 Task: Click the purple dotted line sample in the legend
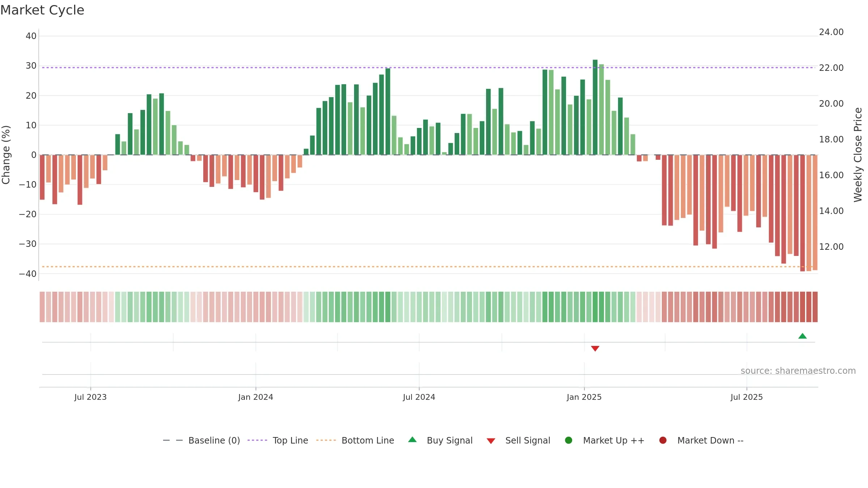coord(257,440)
